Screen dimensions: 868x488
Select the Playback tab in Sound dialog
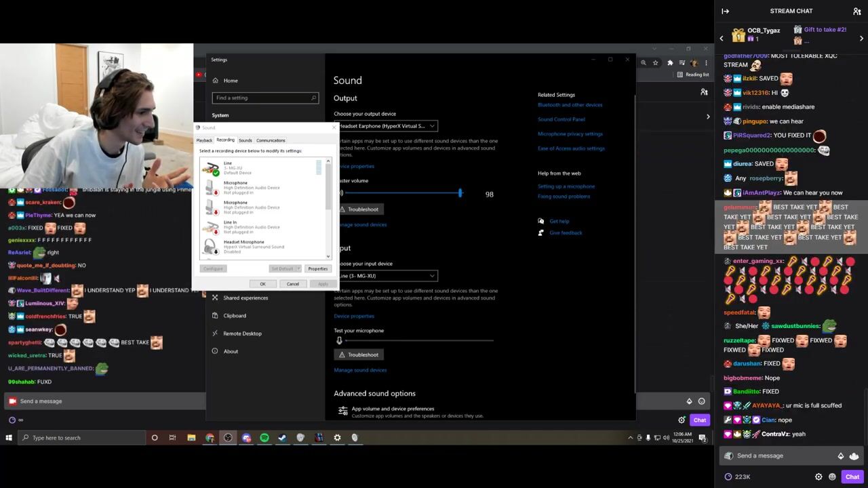[204, 140]
